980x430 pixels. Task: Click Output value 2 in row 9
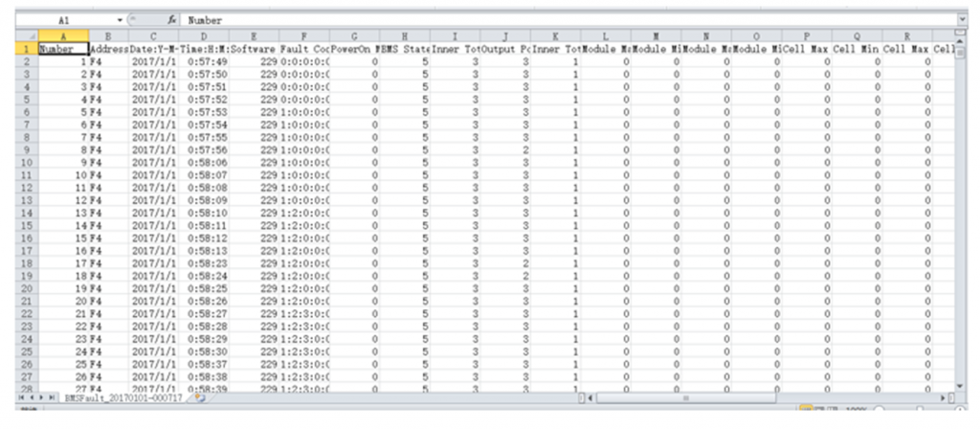pyautogui.click(x=505, y=150)
